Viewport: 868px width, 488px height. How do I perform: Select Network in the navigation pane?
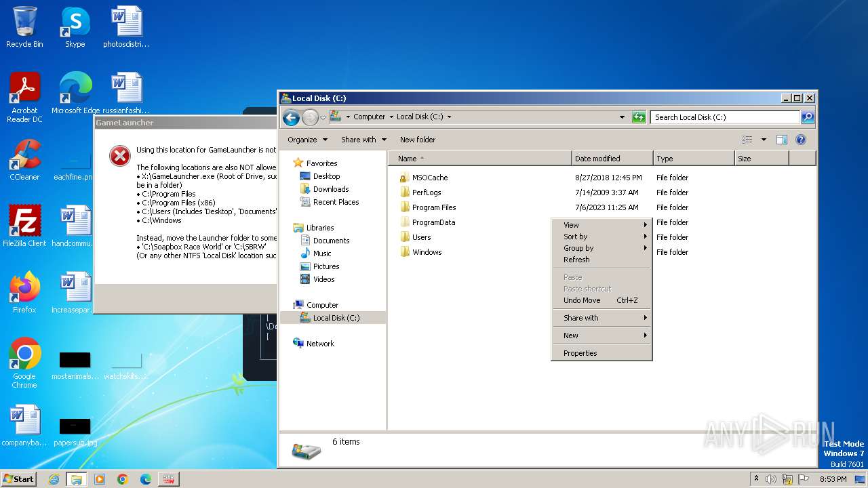(x=320, y=344)
